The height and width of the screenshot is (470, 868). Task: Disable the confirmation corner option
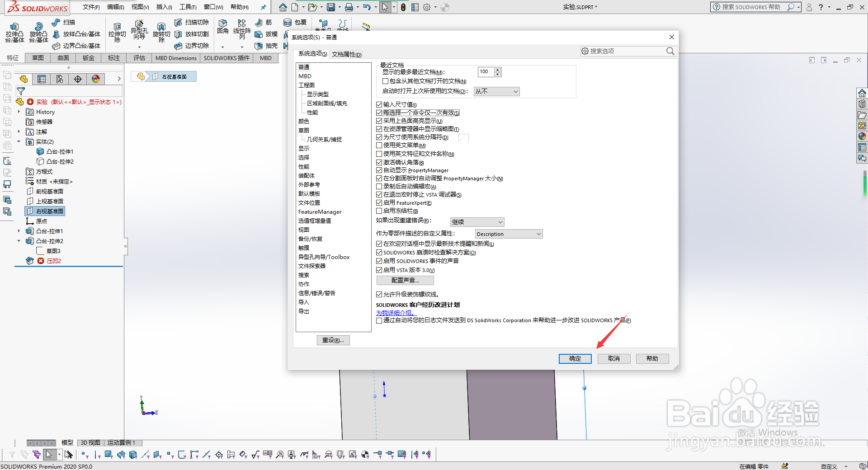point(379,162)
